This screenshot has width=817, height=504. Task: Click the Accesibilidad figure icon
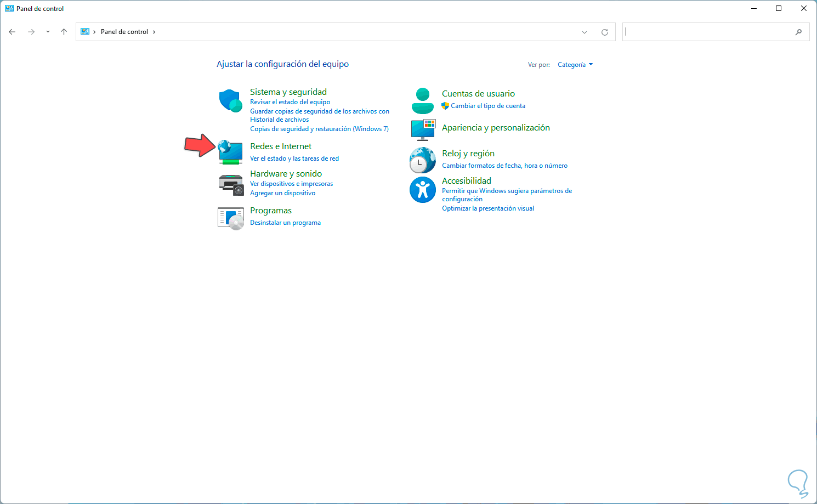click(423, 190)
